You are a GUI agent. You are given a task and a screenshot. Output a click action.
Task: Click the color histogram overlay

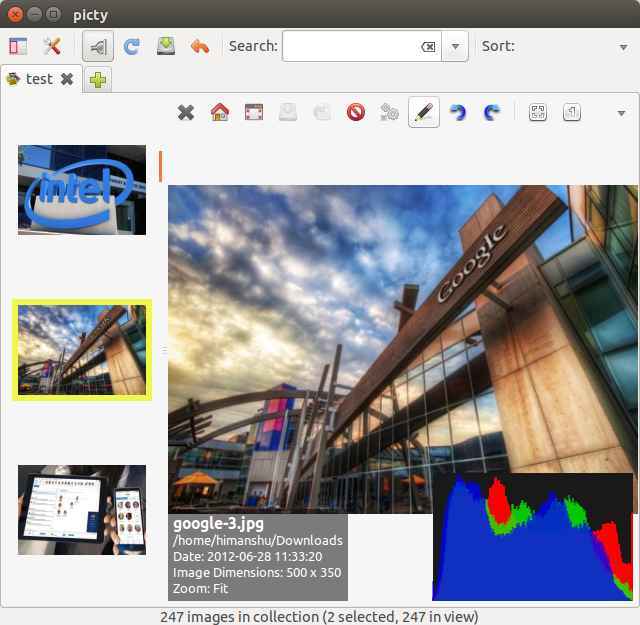point(532,536)
